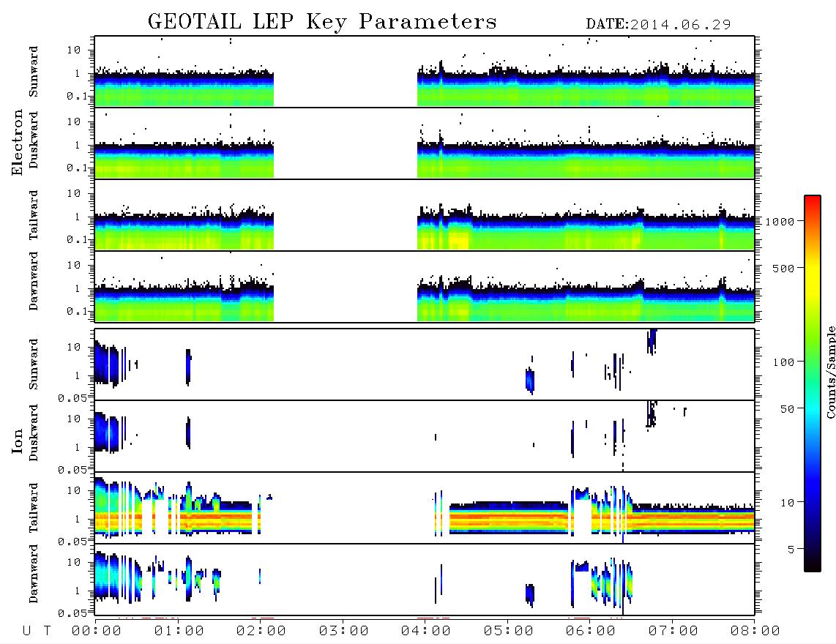
Task: Click the "08:00" time tick label
Action: coord(755,632)
